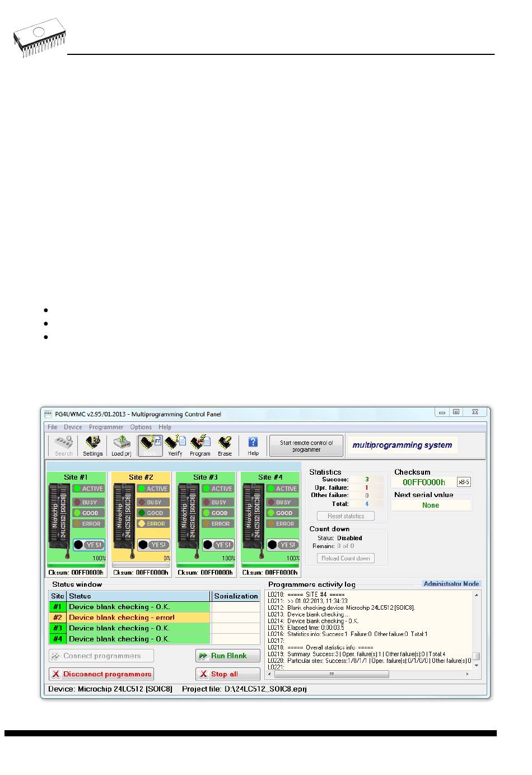Click the Site #2 GOOD LED indicator
Viewport: 532px width, 775px height.
tap(153, 513)
